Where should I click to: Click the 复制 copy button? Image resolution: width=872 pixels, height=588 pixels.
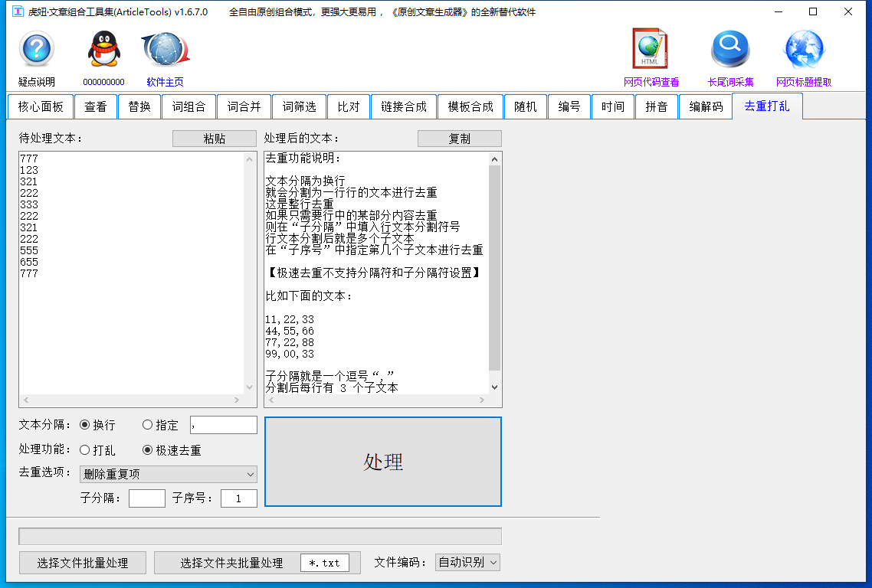coord(459,139)
